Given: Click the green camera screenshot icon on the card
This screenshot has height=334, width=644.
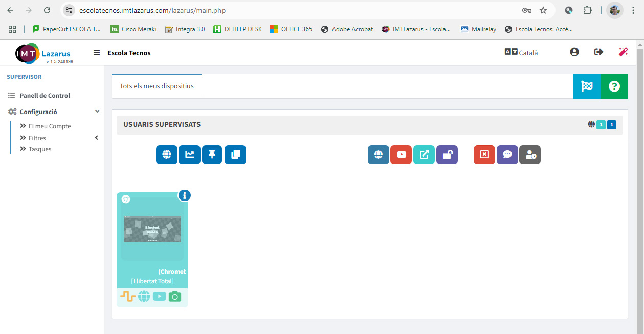Looking at the screenshot, I should [175, 296].
